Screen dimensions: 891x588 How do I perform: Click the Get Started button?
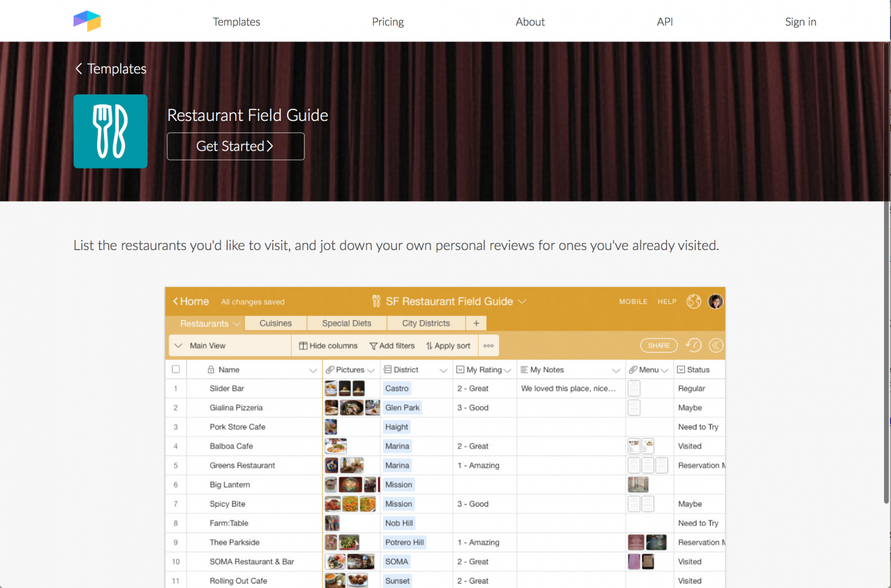[235, 146]
